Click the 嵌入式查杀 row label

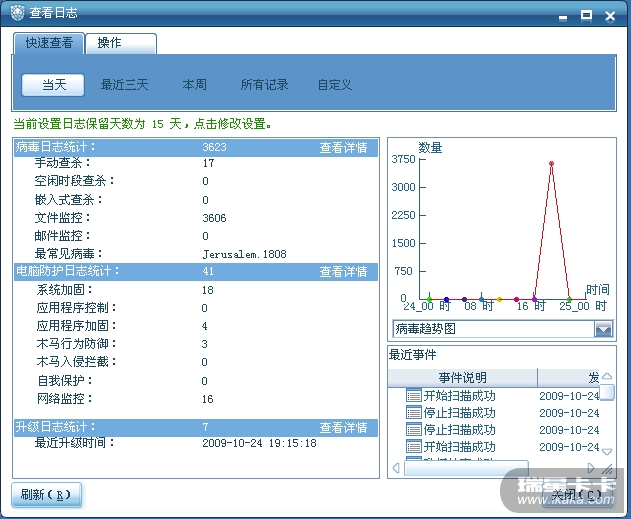[68, 199]
